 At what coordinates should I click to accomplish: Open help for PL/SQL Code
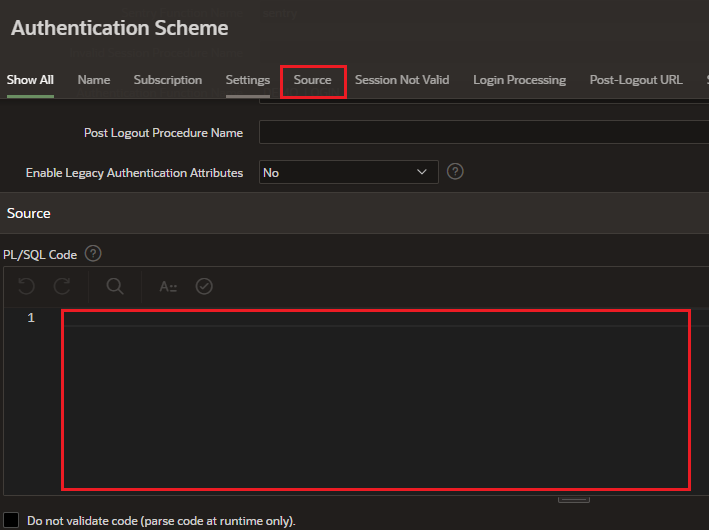(x=94, y=254)
